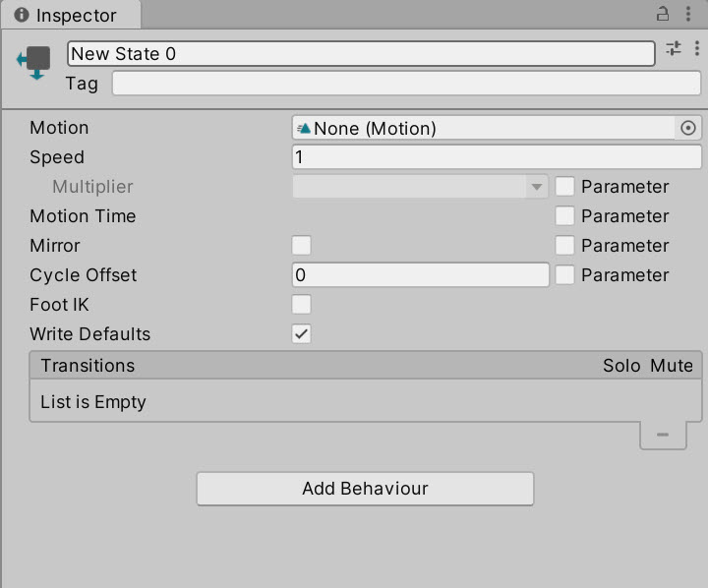Click the Add Behaviour button

[x=365, y=489]
